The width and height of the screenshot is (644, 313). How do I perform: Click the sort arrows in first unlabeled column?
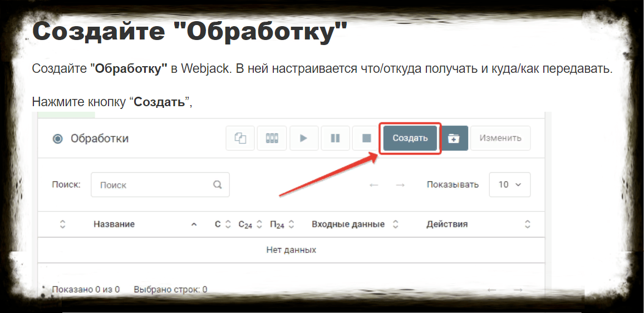click(62, 225)
